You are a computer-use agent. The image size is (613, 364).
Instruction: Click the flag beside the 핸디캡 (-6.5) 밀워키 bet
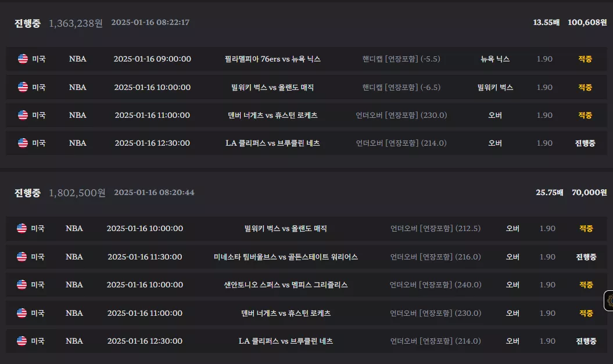tap(23, 87)
